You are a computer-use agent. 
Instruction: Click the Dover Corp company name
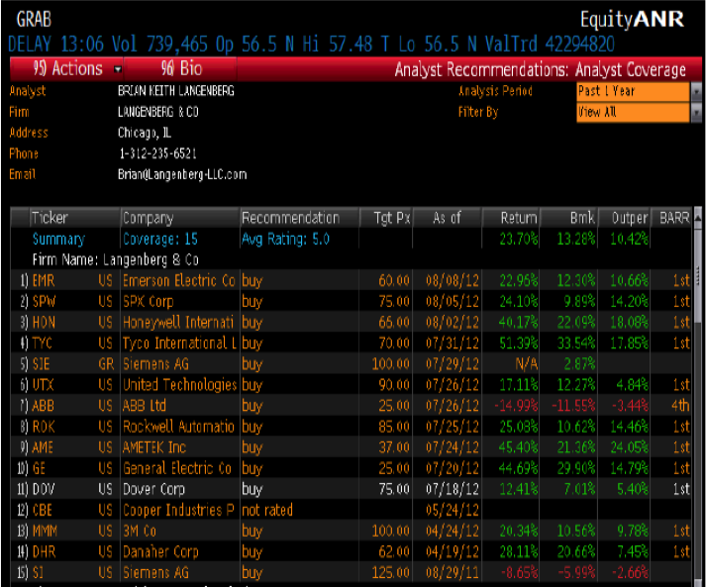point(154,489)
